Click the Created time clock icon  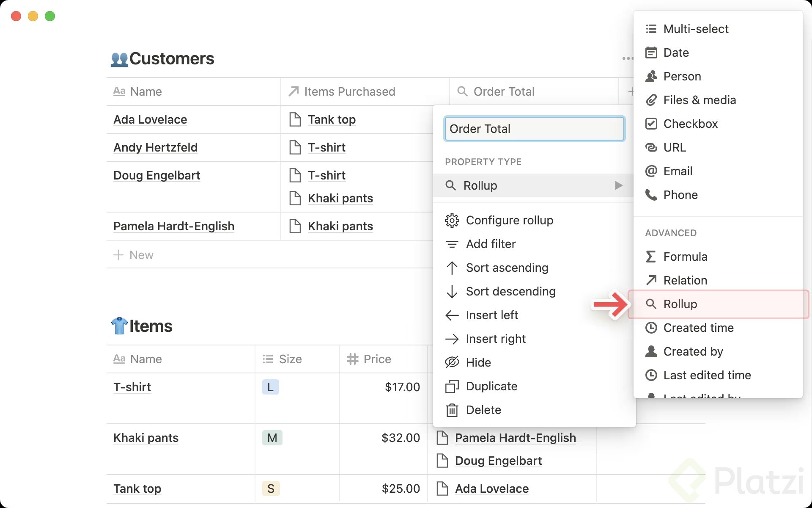tap(651, 328)
